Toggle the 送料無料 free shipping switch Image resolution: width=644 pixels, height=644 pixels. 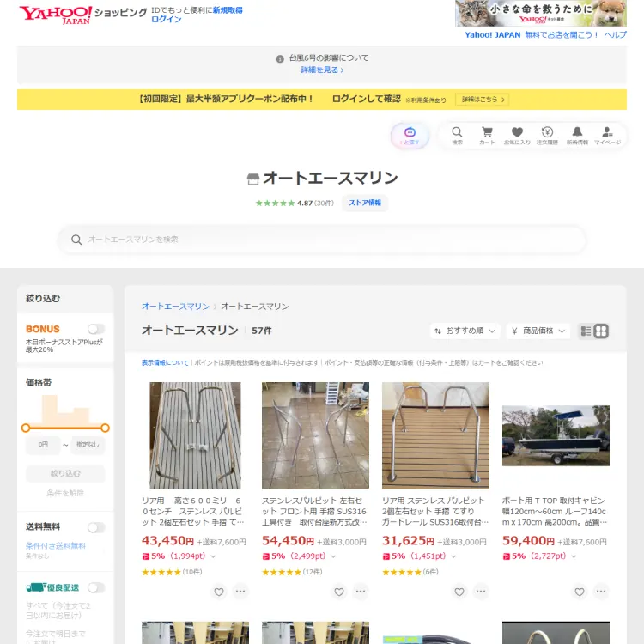(96, 527)
